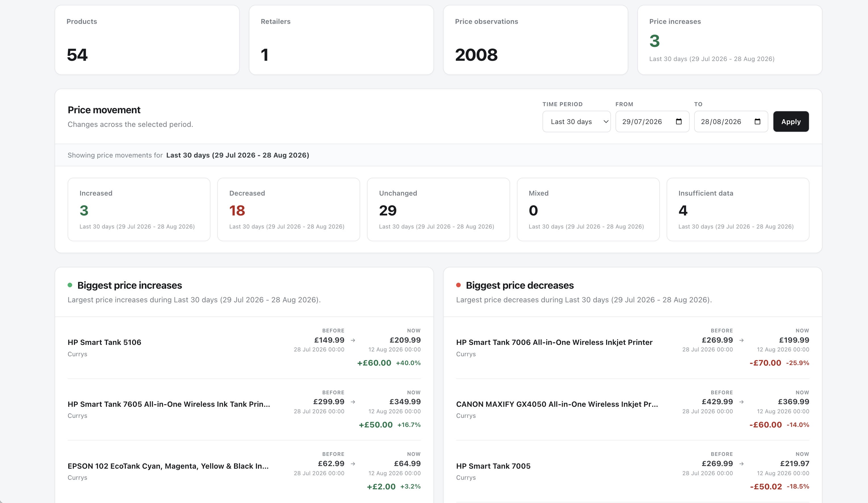Apply the selected time period
Image resolution: width=868 pixels, height=503 pixels.
(x=791, y=121)
